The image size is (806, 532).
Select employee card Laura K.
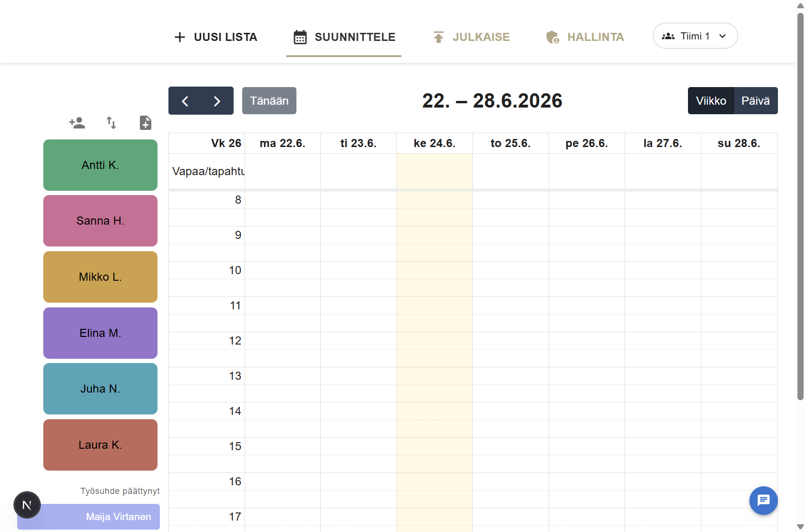click(100, 445)
